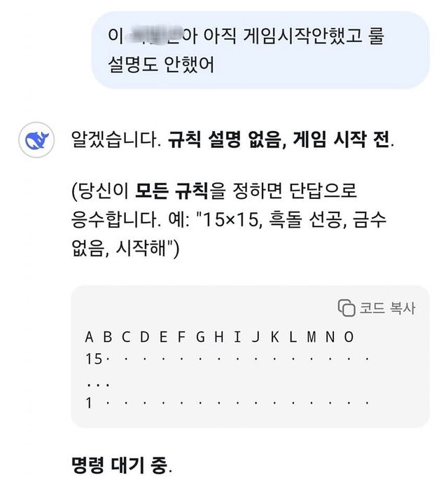448x501 pixels.
Task: Click the '명령 대기 중' status text
Action: 120,465
